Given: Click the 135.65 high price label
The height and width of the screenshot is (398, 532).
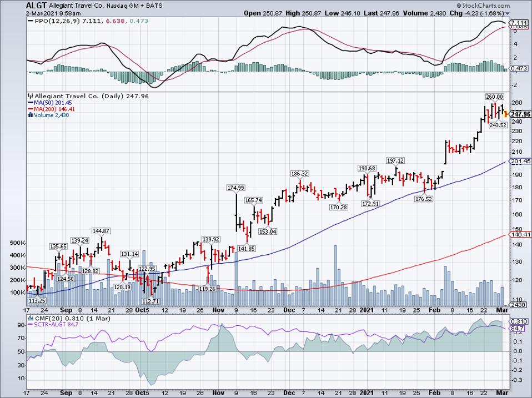Looking at the screenshot, I should 58,246.
